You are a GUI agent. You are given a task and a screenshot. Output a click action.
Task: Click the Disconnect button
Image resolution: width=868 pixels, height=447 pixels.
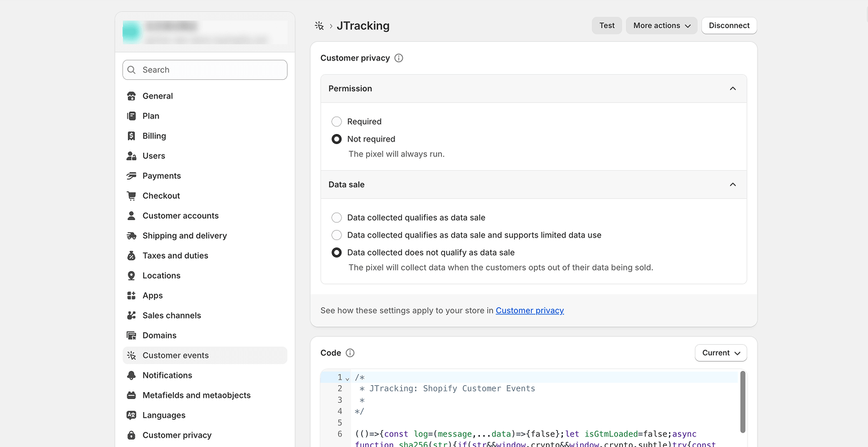point(729,26)
